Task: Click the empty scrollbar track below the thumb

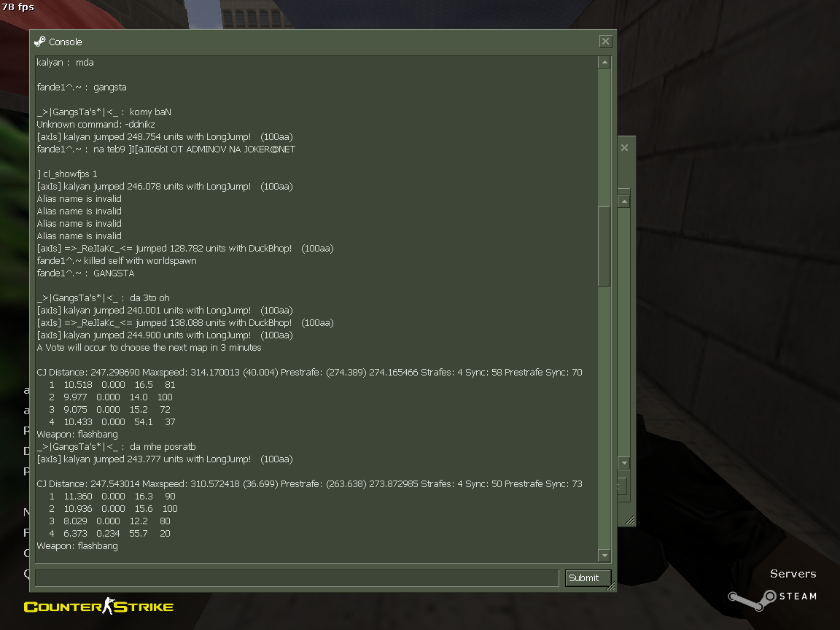Action: coord(604,418)
